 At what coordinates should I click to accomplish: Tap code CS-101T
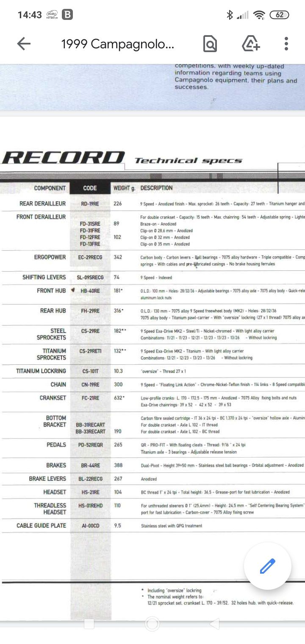tap(90, 372)
